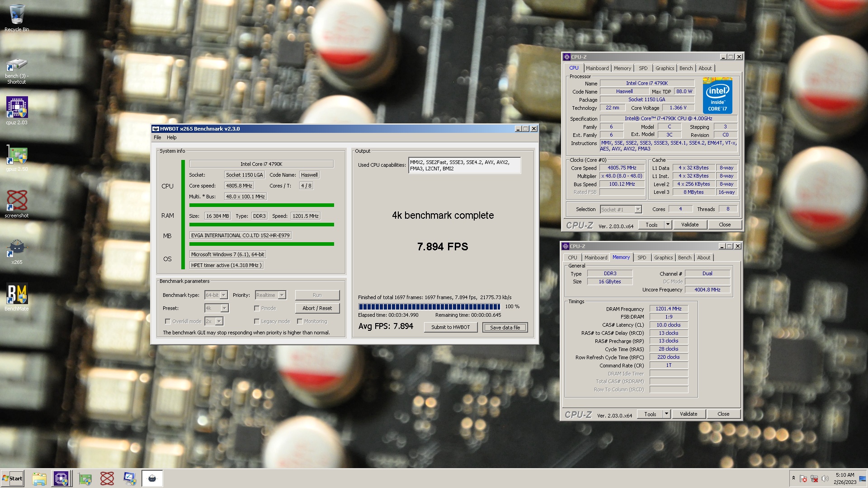The image size is (868, 488).
Task: Open the Action Center flag tray icon
Action: (803, 479)
